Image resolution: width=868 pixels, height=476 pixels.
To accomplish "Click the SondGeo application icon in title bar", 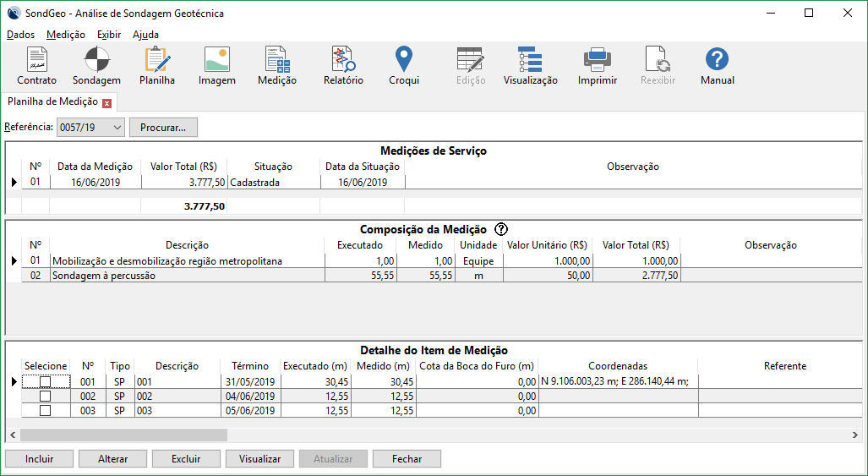I will [14, 13].
